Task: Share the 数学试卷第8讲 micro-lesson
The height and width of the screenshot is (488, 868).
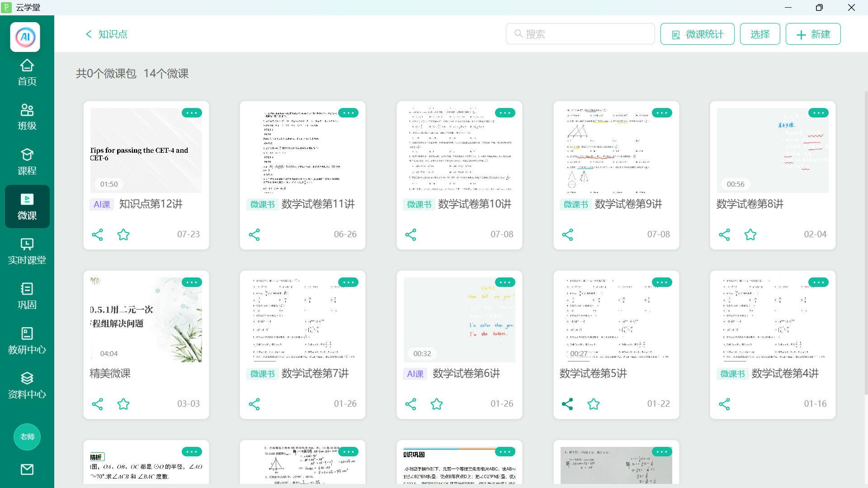Action: [725, 235]
